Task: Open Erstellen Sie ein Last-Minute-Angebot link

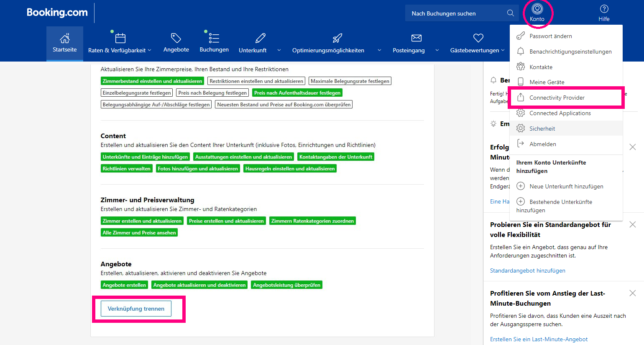Action: click(539, 339)
